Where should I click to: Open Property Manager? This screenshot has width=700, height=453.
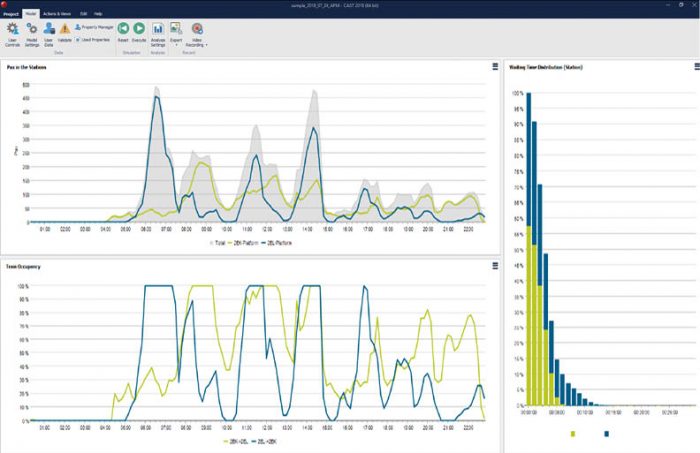[x=94, y=29]
